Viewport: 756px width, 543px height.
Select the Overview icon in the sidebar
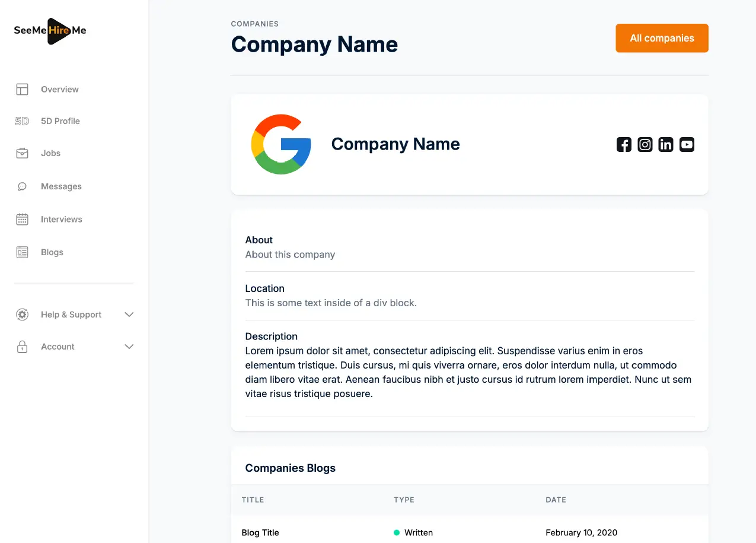22,89
